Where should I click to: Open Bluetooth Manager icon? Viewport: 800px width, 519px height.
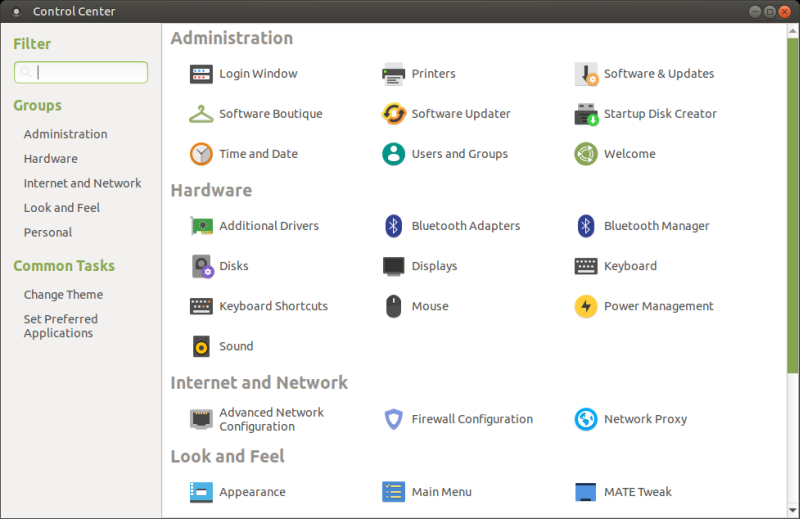pos(586,226)
